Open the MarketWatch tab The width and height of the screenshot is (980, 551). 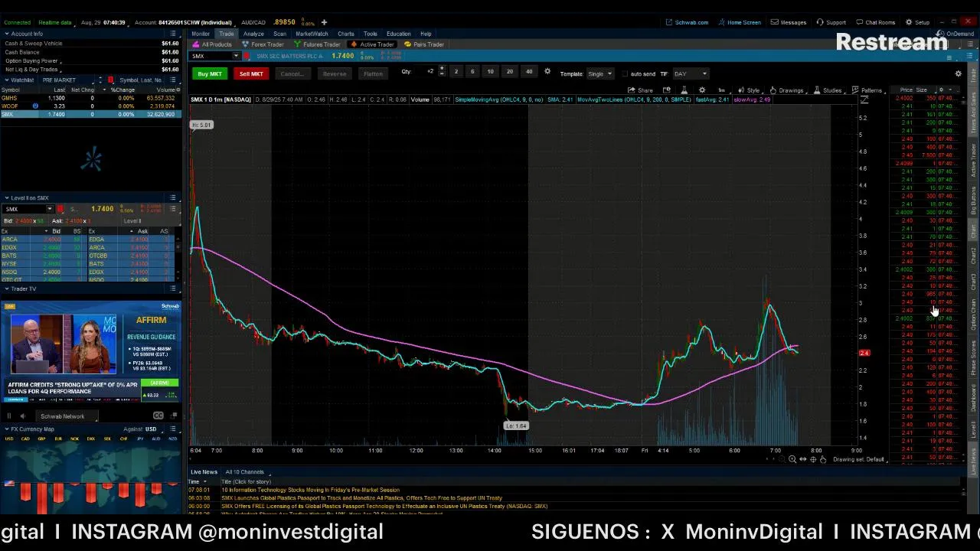pos(312,34)
